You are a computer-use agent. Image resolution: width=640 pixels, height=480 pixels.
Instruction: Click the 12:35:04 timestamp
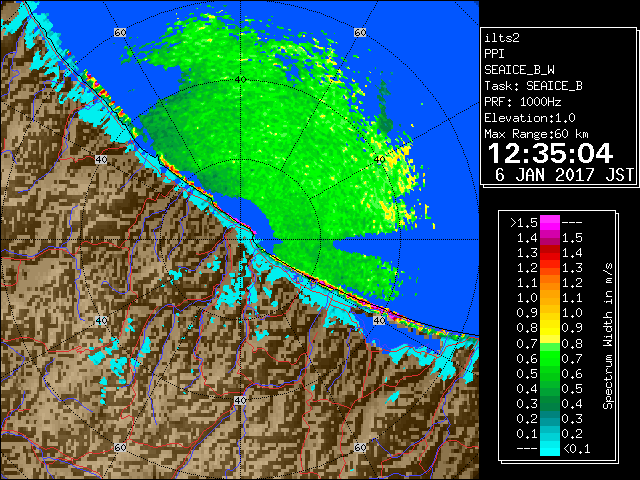(x=550, y=153)
